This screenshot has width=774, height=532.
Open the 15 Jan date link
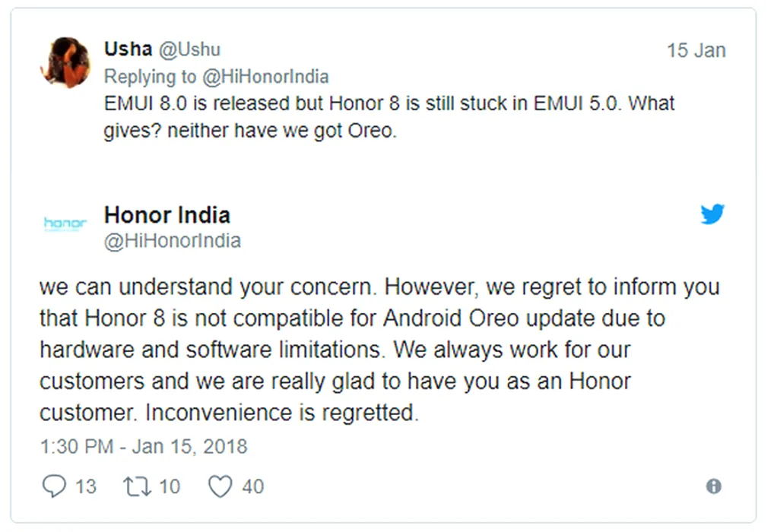[x=696, y=51]
